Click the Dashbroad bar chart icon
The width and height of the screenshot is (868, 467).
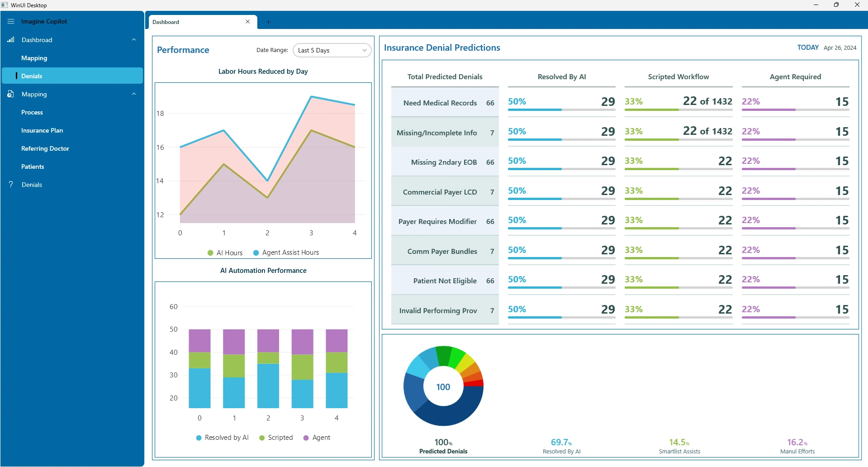click(11, 40)
